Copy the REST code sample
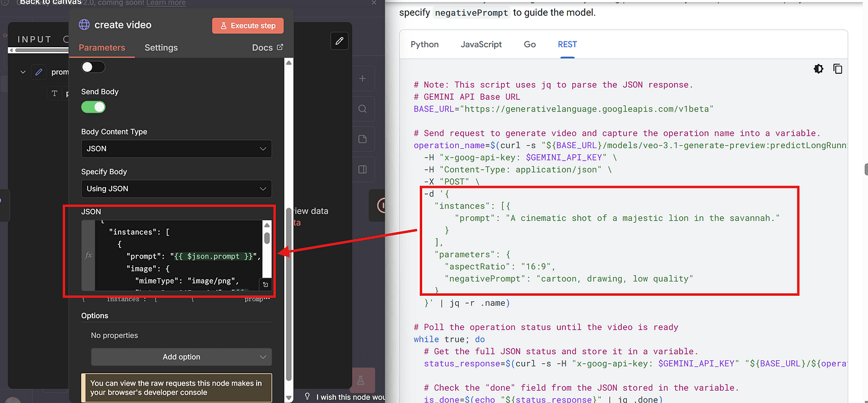868x403 pixels. 838,69
